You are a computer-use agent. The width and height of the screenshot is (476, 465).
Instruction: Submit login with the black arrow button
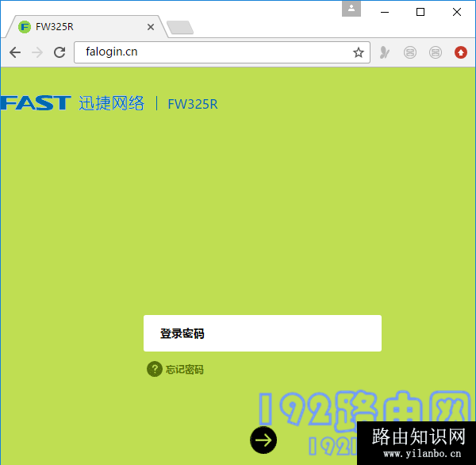click(x=263, y=440)
